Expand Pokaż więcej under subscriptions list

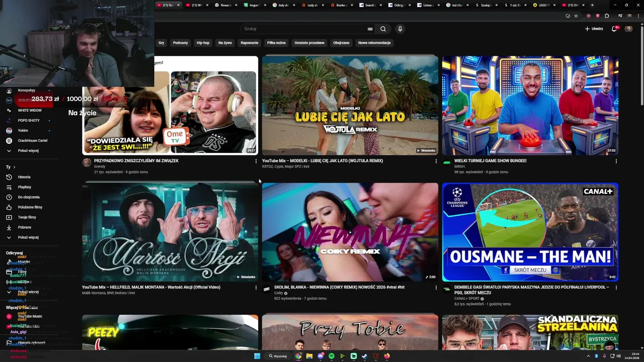point(28,150)
